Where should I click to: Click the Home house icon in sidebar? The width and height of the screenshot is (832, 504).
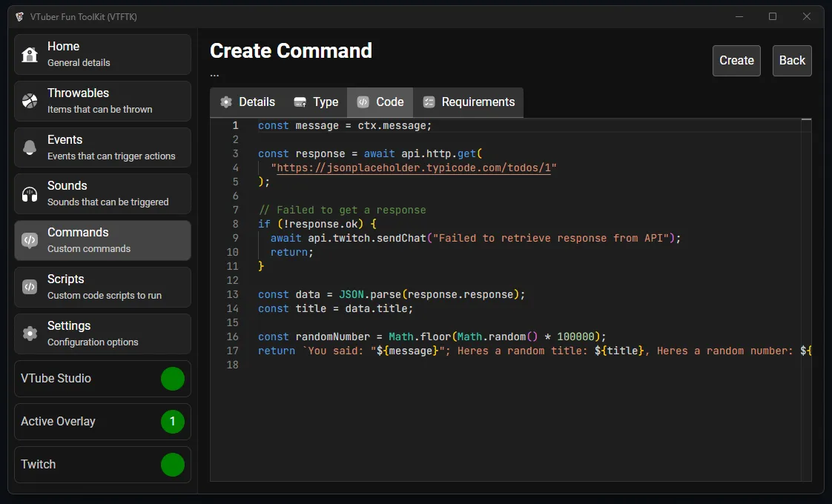(30, 55)
